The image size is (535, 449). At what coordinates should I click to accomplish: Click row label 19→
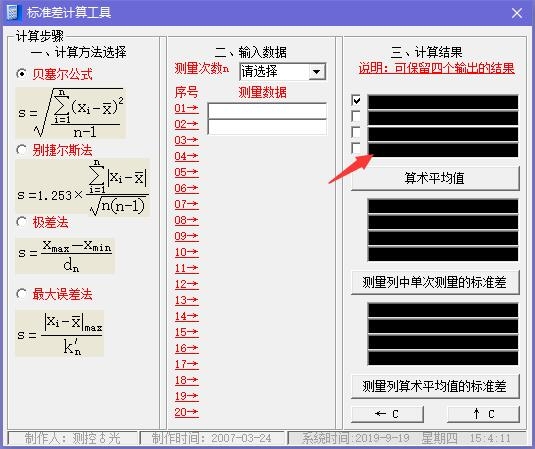pyautogui.click(x=186, y=396)
